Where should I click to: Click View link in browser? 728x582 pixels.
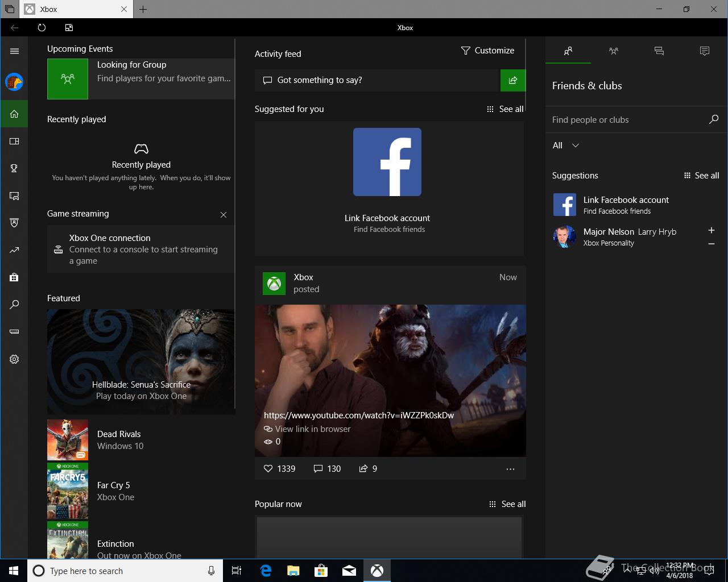coord(307,429)
